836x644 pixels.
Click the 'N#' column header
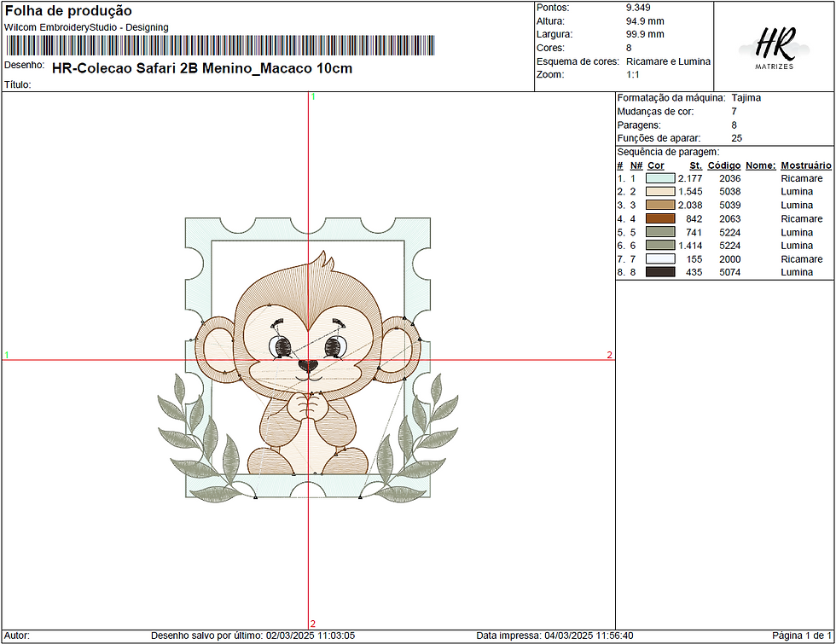[636, 165]
